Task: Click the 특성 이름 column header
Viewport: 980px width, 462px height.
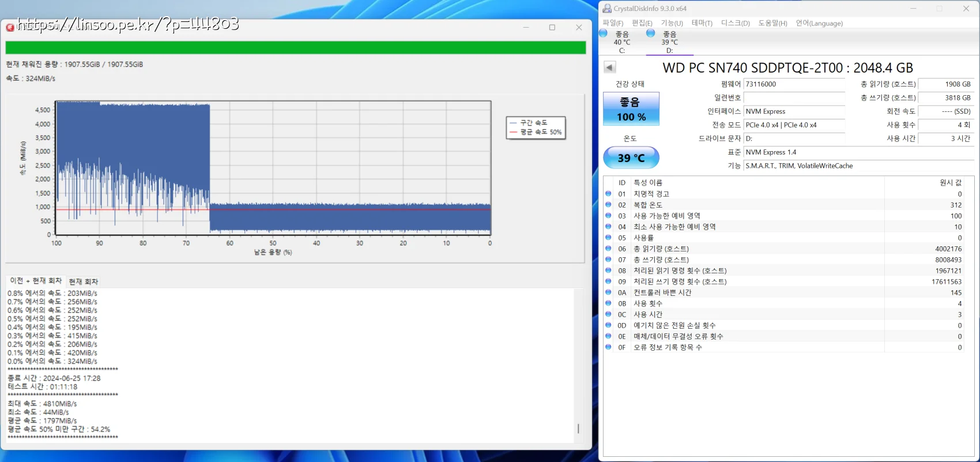Action: coord(757,182)
